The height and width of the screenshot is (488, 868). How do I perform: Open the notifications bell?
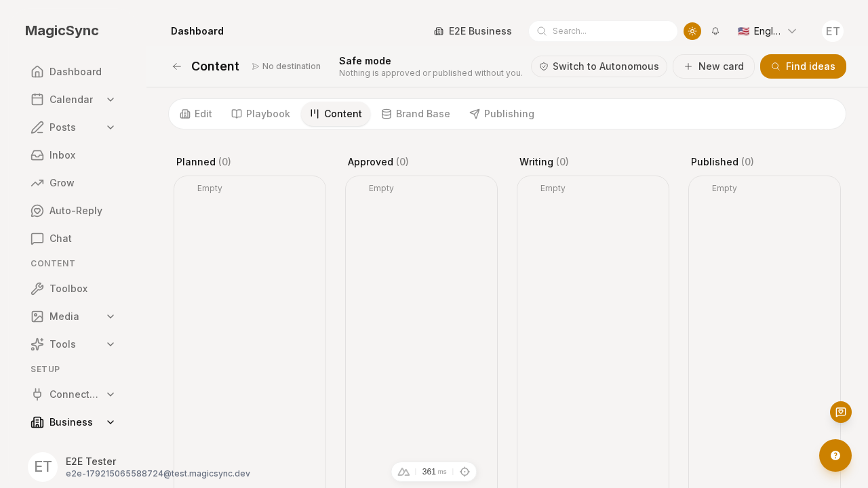pos(715,31)
